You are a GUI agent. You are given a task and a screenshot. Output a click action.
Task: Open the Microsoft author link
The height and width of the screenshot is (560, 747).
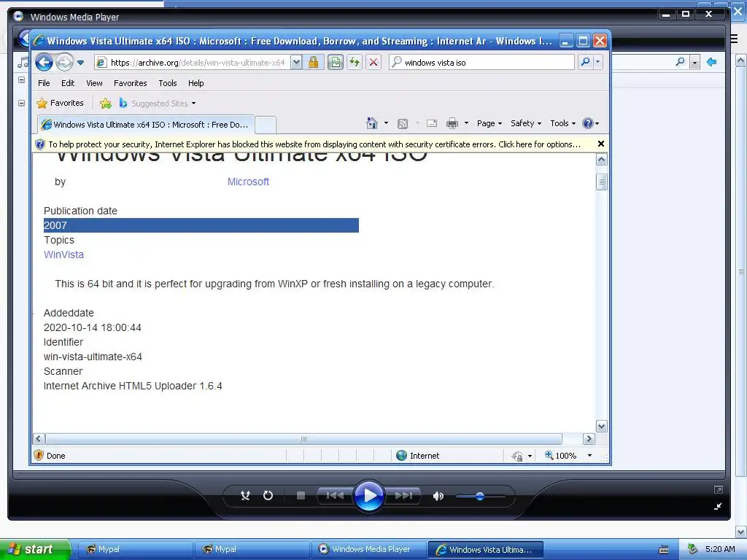pos(248,182)
